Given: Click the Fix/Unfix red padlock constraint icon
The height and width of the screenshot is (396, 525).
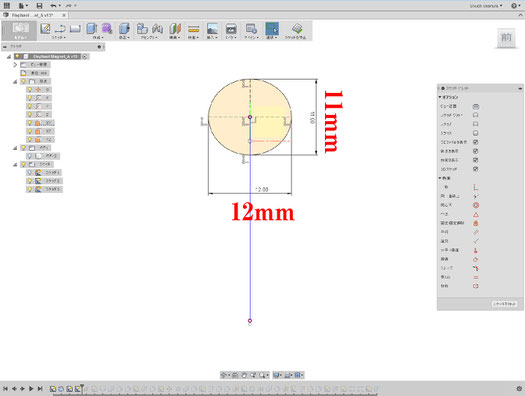Looking at the screenshot, I should (x=476, y=223).
